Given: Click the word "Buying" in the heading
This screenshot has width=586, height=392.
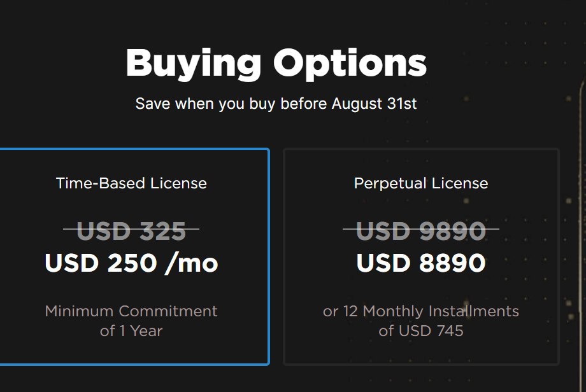Looking at the screenshot, I should click(193, 64).
